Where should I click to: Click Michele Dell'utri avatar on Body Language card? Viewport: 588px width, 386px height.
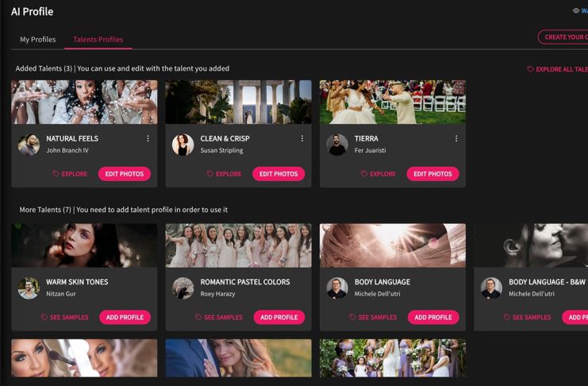337,288
